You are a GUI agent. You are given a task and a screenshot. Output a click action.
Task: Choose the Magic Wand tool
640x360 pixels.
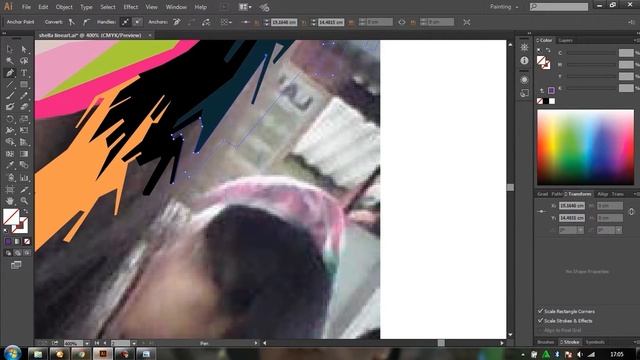click(x=10, y=61)
